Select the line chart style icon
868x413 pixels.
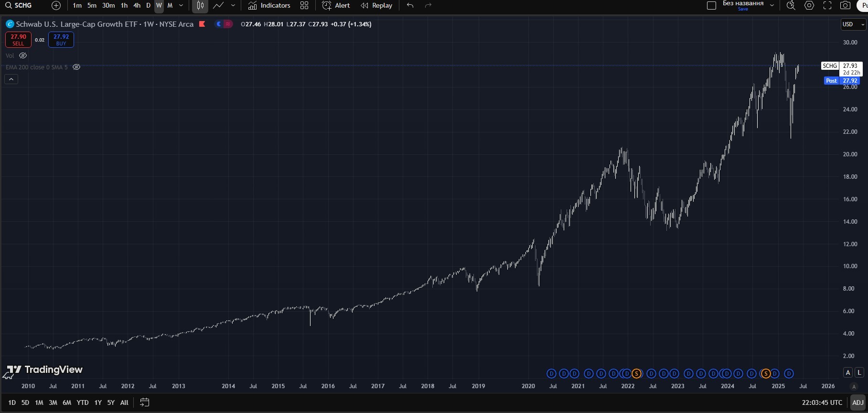218,5
